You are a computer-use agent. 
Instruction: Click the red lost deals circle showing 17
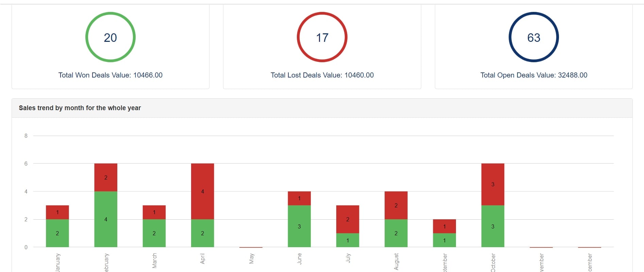[322, 37]
